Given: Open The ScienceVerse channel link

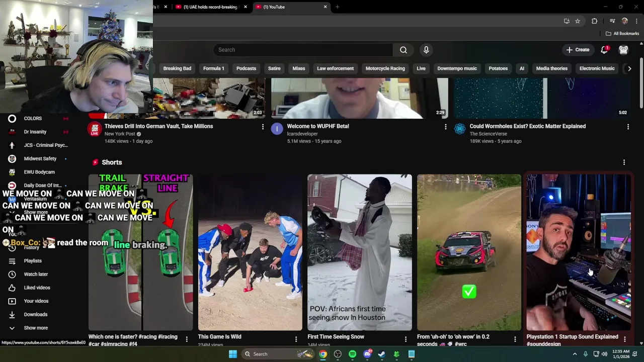Looking at the screenshot, I should click(488, 134).
